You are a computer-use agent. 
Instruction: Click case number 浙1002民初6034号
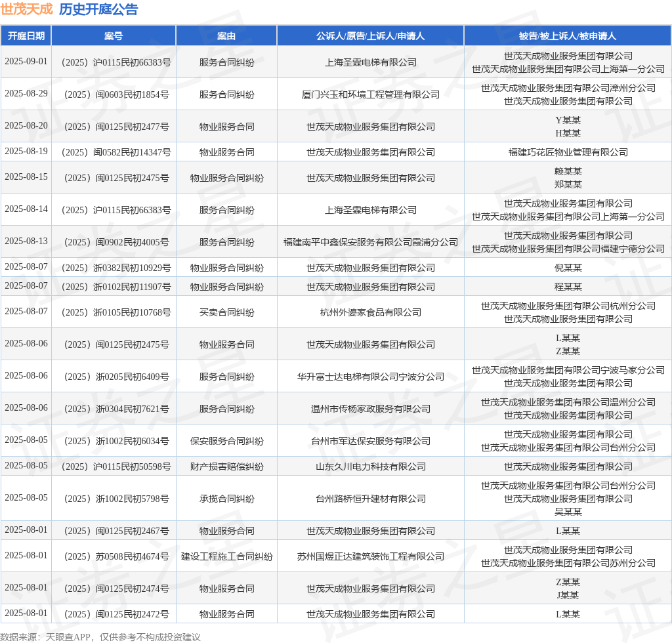(x=116, y=441)
